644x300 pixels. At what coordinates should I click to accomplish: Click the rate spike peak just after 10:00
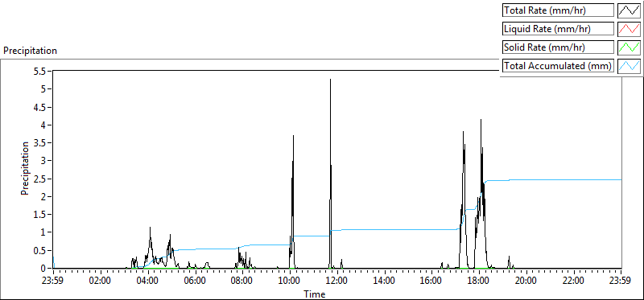293,136
